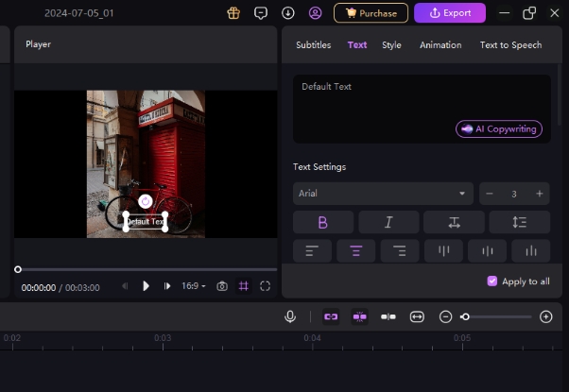Viewport: 569px width, 392px height.
Task: Step to the previous frame
Action: click(125, 286)
